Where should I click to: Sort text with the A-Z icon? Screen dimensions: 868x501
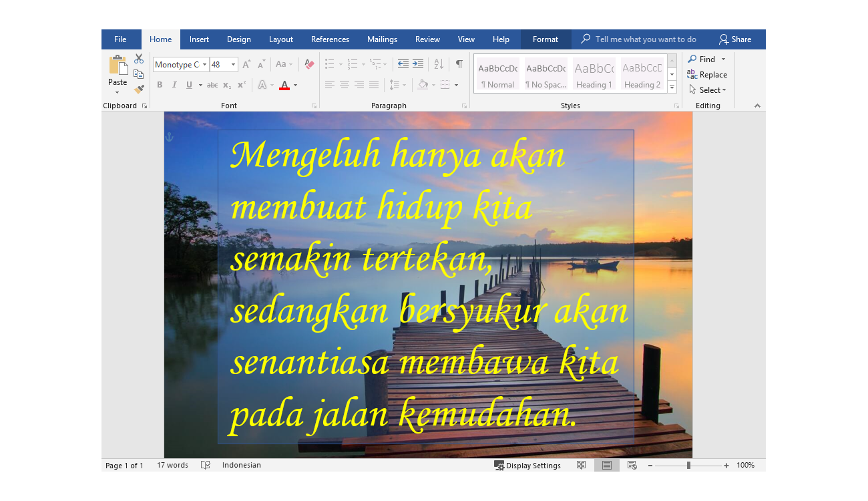coord(439,65)
